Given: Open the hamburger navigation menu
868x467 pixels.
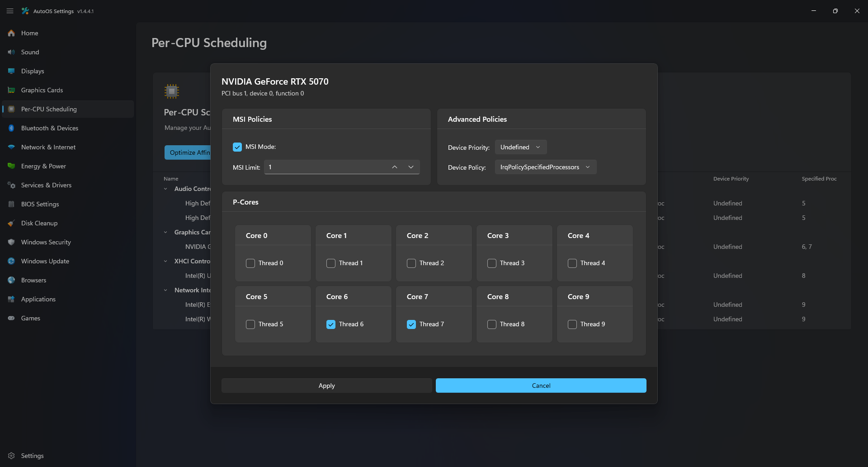Looking at the screenshot, I should (10, 11).
